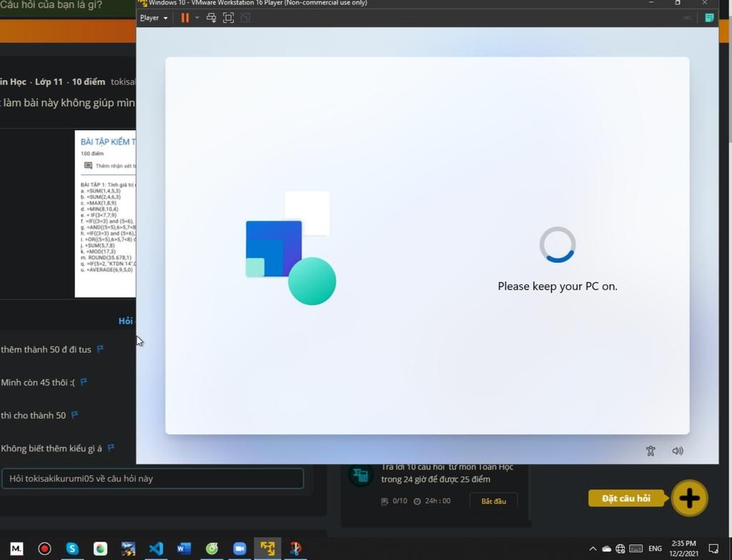Click the Tin Học subject link
Screen dimensions: 732x560
click(x=13, y=81)
